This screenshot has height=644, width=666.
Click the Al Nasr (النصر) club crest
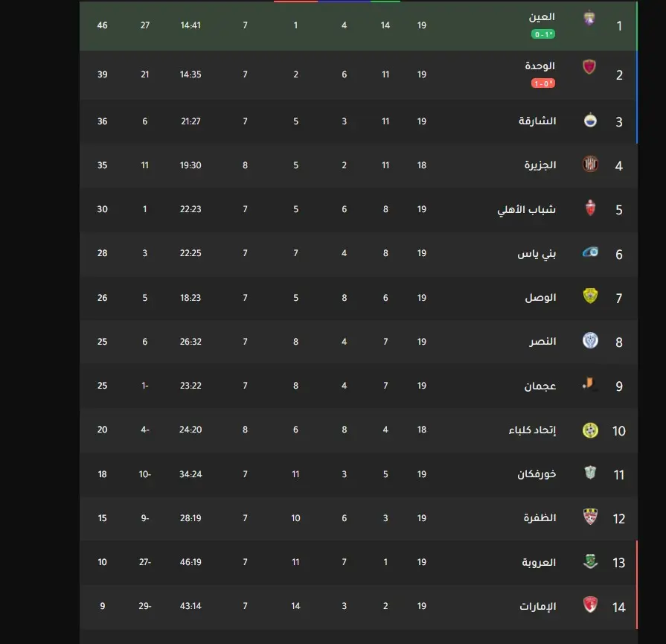pyautogui.click(x=590, y=340)
